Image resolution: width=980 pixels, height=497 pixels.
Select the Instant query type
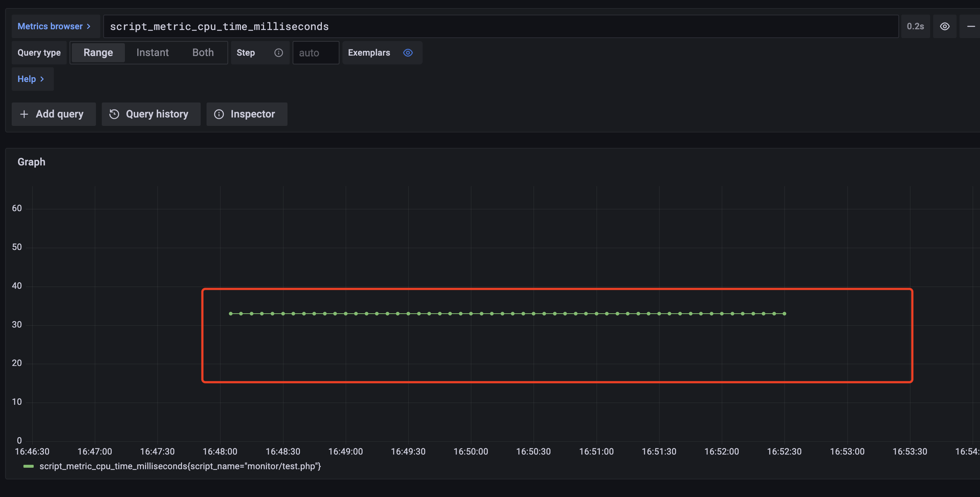pos(152,52)
